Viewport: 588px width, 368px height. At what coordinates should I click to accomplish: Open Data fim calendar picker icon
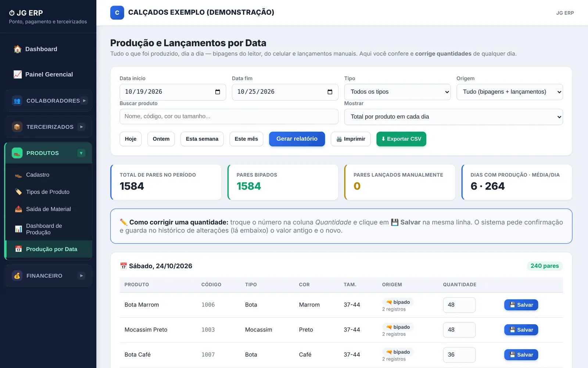click(330, 92)
